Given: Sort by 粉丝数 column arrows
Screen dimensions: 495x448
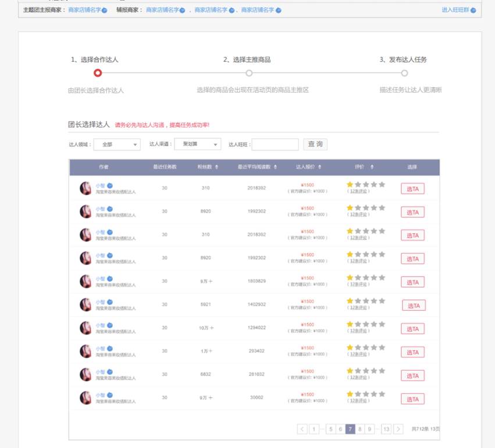Looking at the screenshot, I should coord(216,167).
